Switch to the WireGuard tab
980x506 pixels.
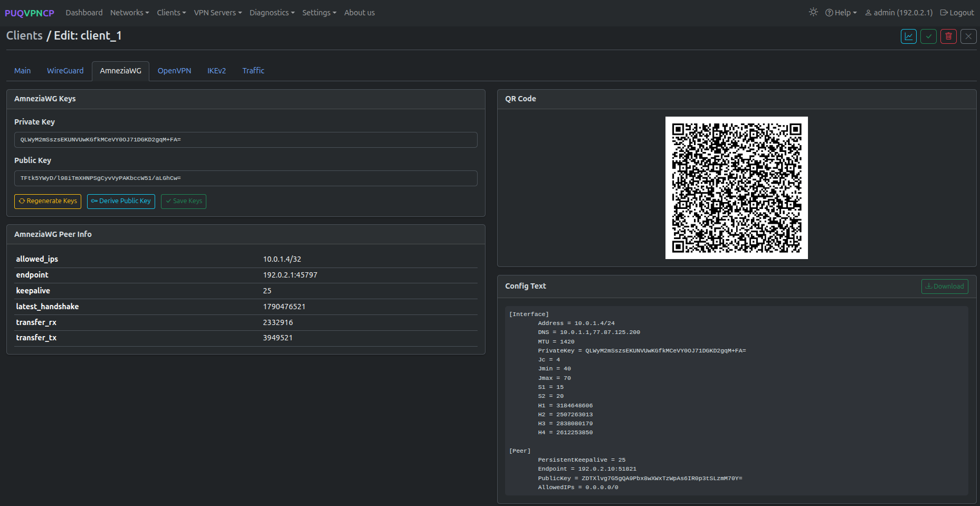tap(65, 71)
